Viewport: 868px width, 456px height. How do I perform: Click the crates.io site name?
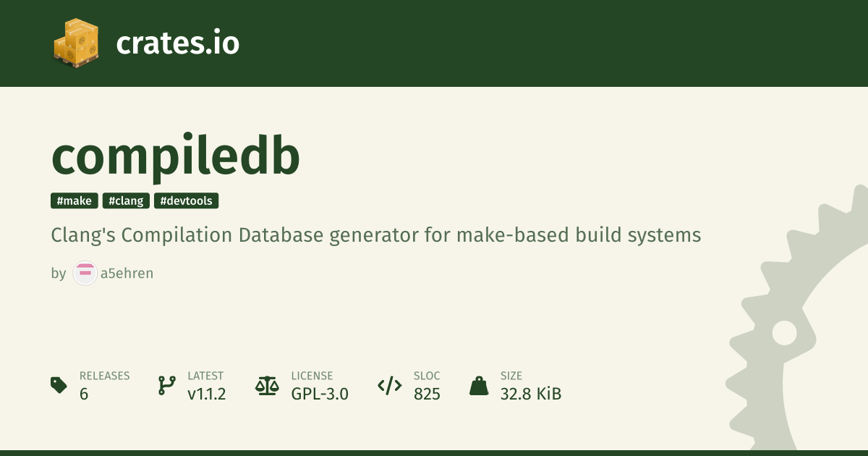tap(177, 43)
